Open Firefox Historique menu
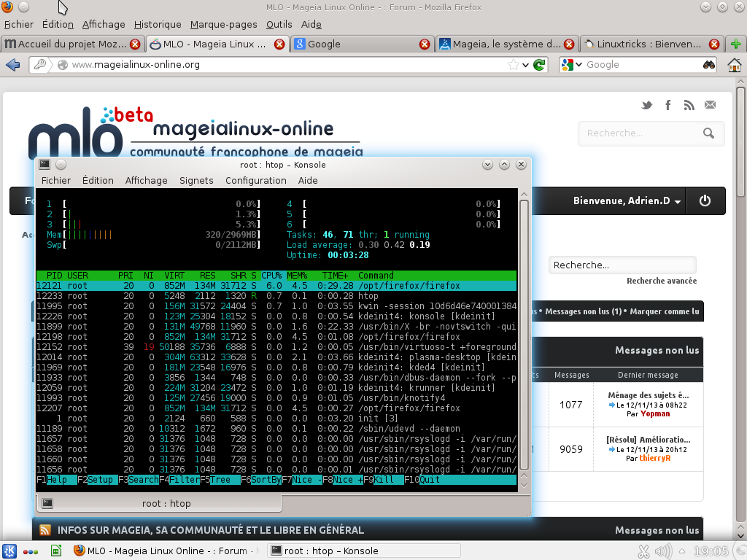The width and height of the screenshot is (747, 560). point(158,24)
